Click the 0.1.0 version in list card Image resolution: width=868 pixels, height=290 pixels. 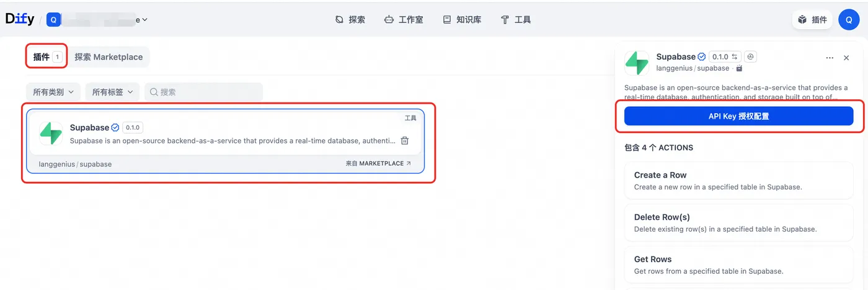tap(133, 127)
